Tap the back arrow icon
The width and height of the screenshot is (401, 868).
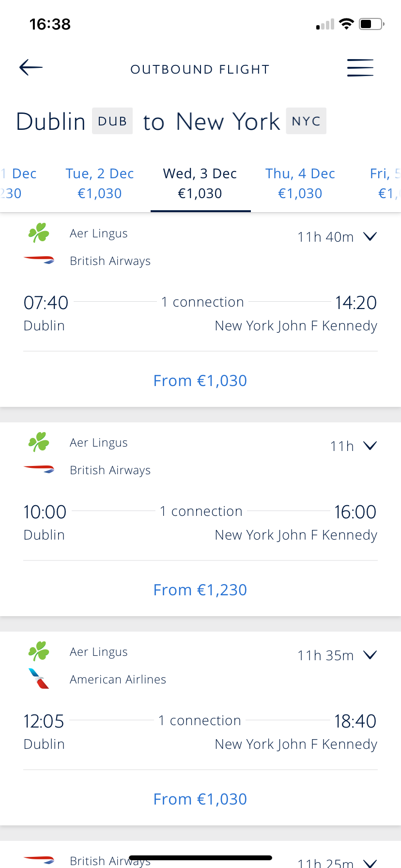click(x=31, y=67)
